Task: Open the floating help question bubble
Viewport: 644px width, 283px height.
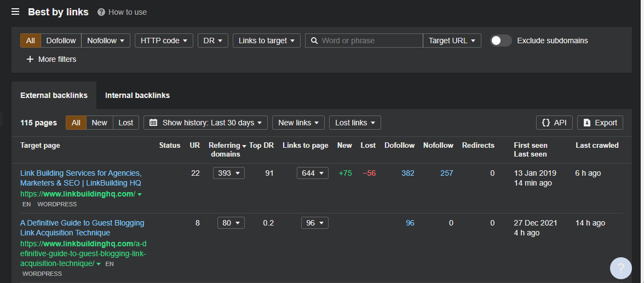Action: (620, 268)
